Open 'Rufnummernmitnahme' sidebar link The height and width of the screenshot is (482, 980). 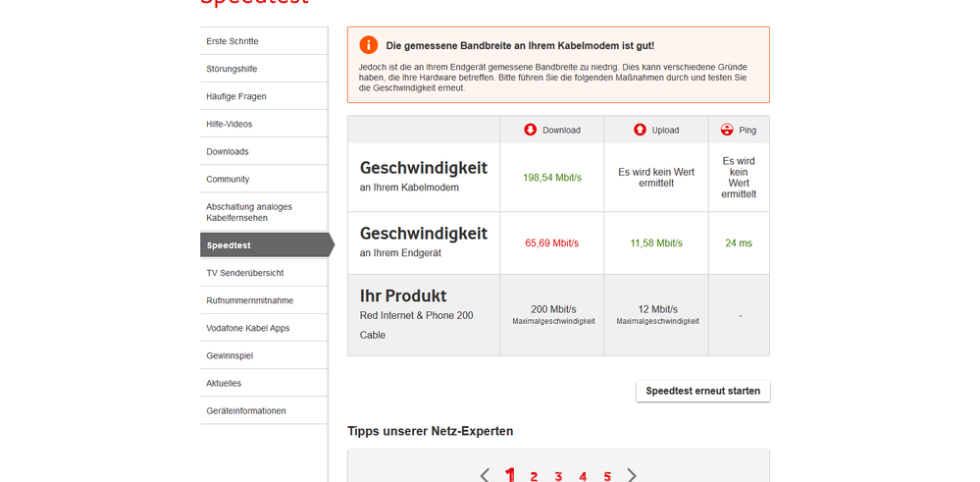pyautogui.click(x=249, y=300)
